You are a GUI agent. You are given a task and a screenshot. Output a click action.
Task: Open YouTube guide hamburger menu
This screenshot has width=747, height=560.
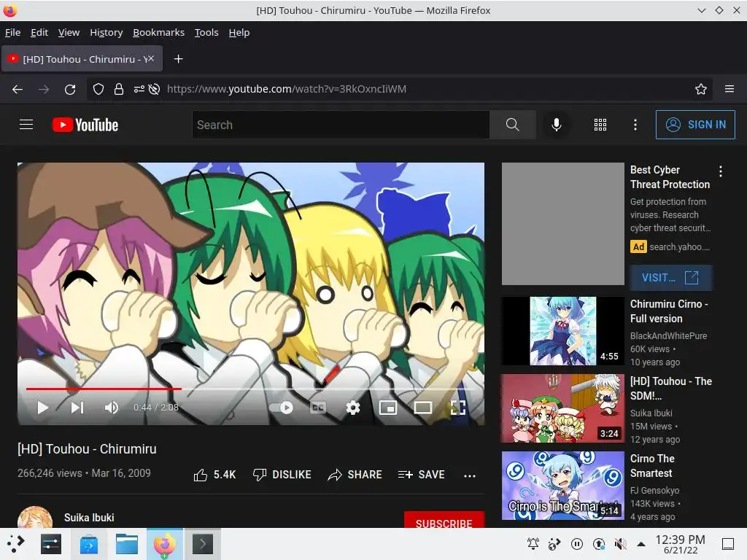click(26, 125)
